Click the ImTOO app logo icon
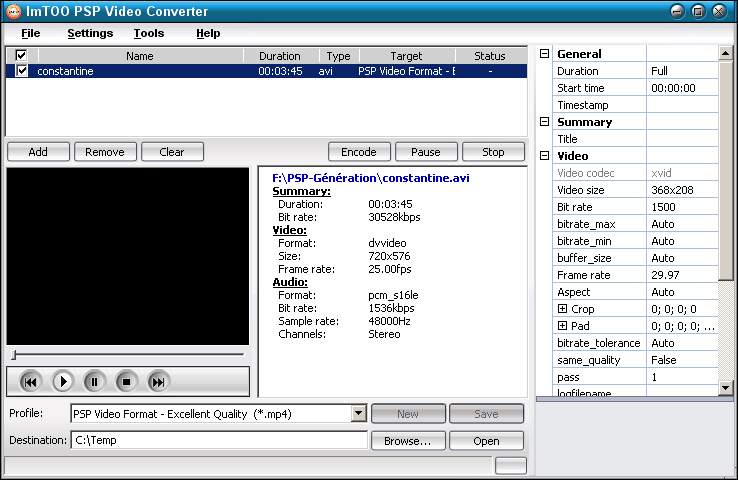Viewport: 738px width, 480px height. tap(13, 11)
